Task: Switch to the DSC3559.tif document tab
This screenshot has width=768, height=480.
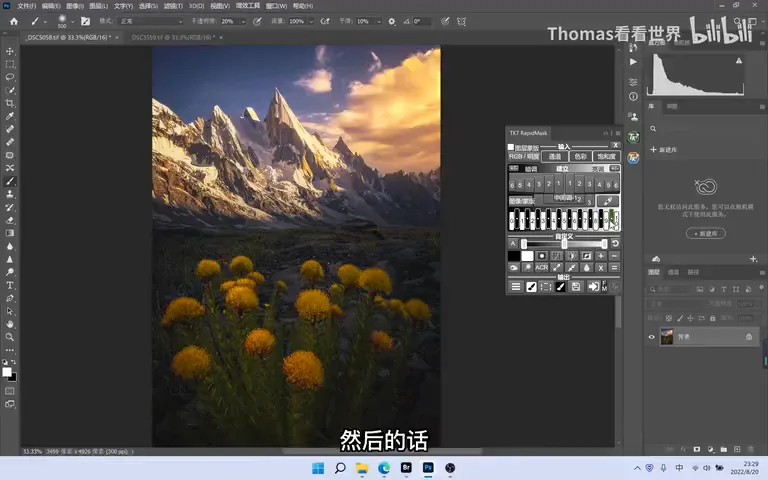Action: pyautogui.click(x=173, y=37)
